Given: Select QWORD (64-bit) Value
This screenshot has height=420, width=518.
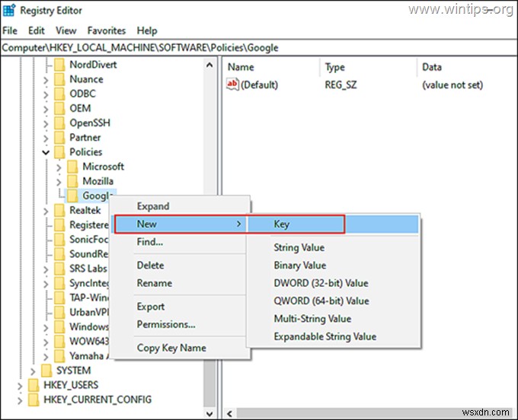Looking at the screenshot, I should coord(334,301).
